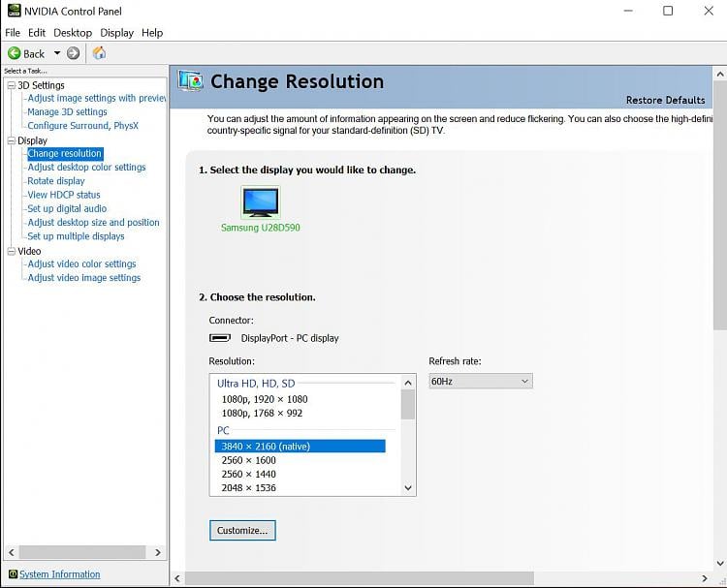727x588 pixels.
Task: Open Adjust image settings with preview
Action: [x=96, y=98]
